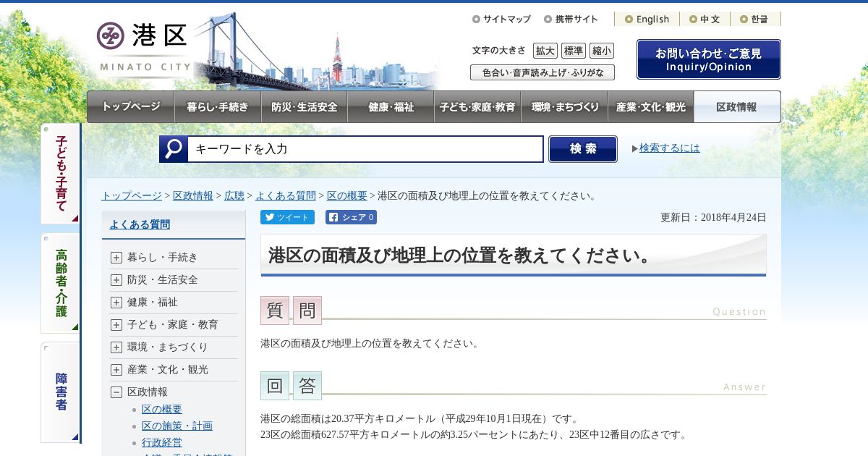This screenshot has height=456, width=868.
Task: Open 健康・福祉 navigation tab
Action: [391, 107]
